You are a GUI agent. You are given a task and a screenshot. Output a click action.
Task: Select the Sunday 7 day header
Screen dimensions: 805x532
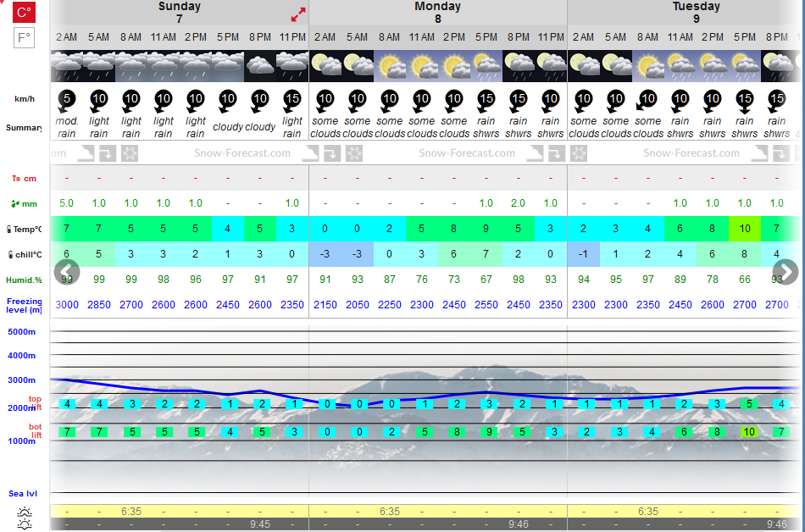pyautogui.click(x=179, y=13)
